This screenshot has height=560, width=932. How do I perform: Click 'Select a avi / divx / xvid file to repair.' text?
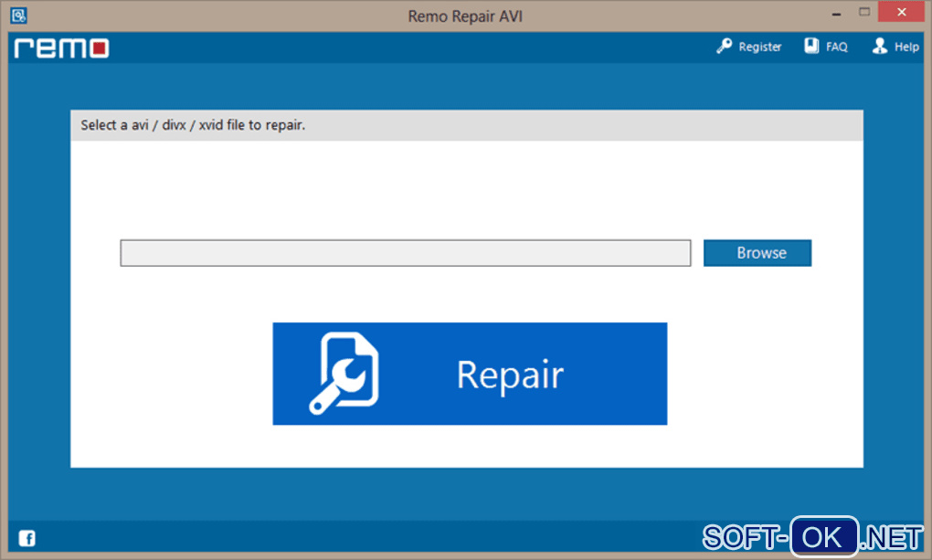click(193, 125)
